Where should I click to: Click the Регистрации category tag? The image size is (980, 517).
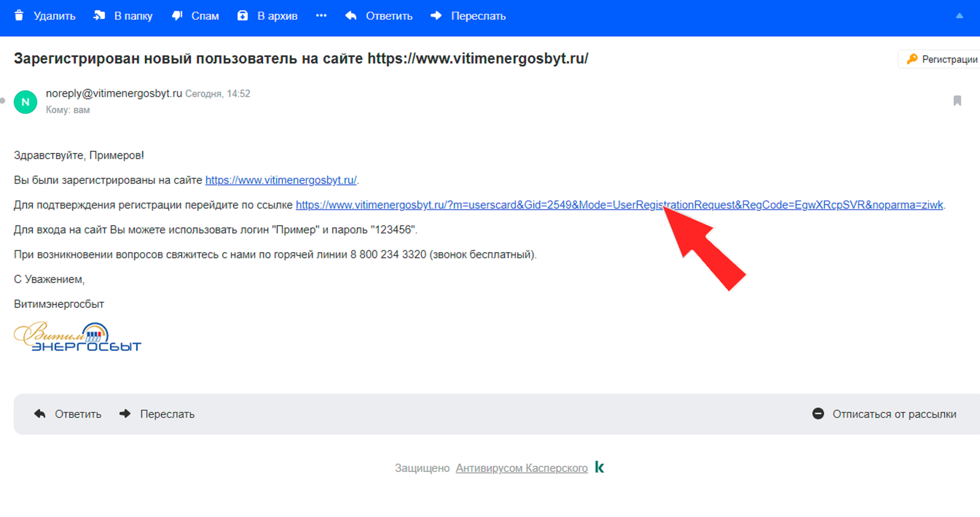coord(939,59)
